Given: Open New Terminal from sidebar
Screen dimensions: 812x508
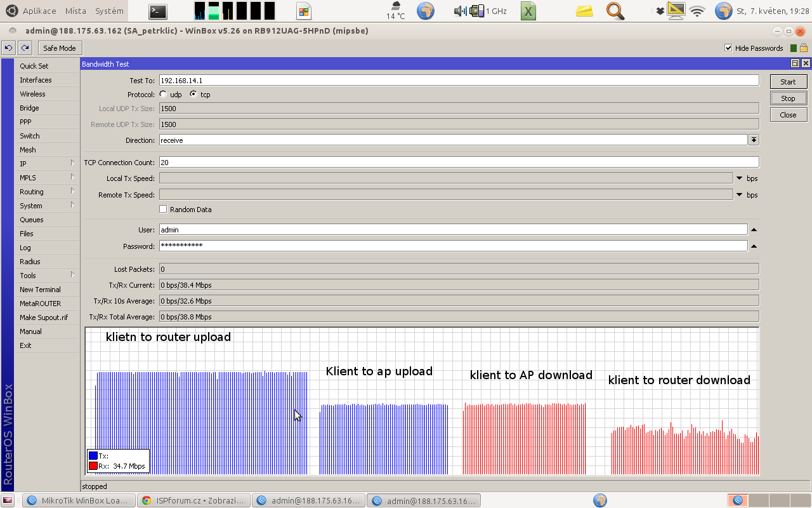Looking at the screenshot, I should pyautogui.click(x=48, y=290).
